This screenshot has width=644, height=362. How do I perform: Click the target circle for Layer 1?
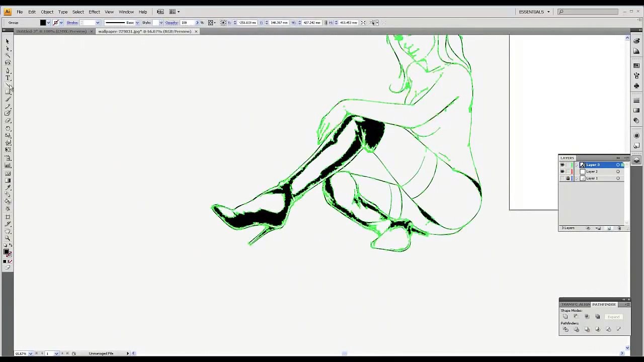[x=618, y=178]
